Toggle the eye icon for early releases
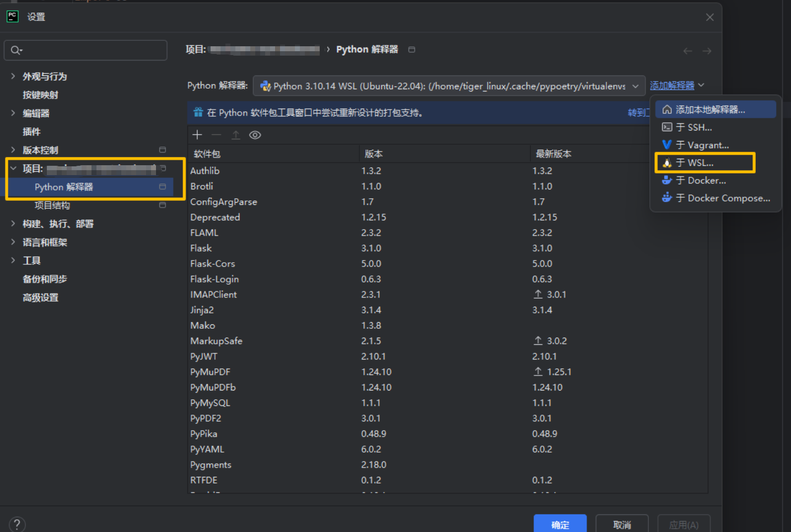791x532 pixels. [255, 135]
